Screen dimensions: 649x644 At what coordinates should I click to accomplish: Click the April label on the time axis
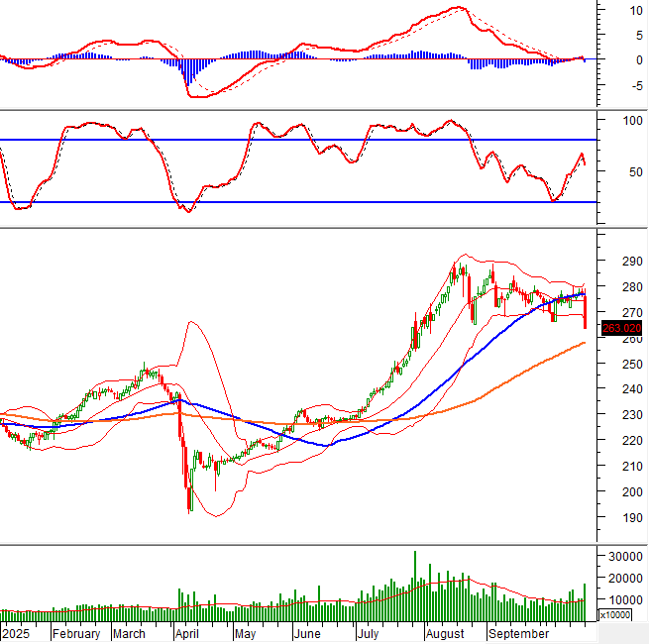[x=186, y=634]
